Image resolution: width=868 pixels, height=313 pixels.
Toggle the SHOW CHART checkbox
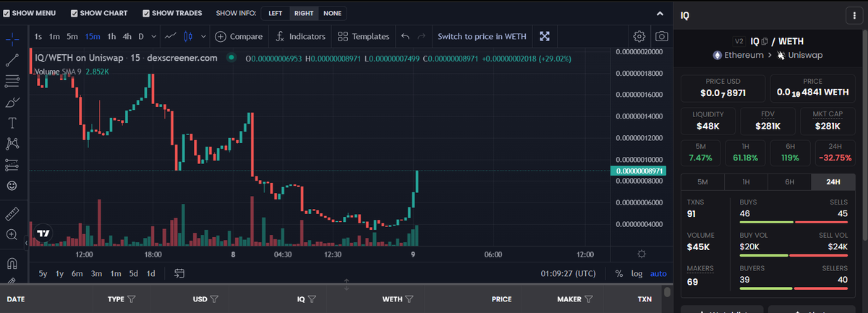[74, 13]
